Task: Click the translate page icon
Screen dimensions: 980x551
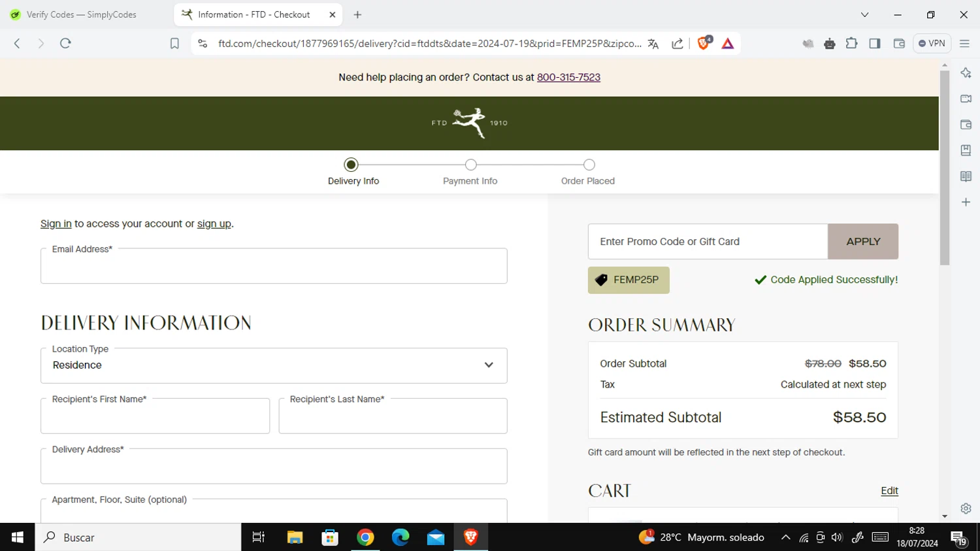Action: (x=653, y=44)
